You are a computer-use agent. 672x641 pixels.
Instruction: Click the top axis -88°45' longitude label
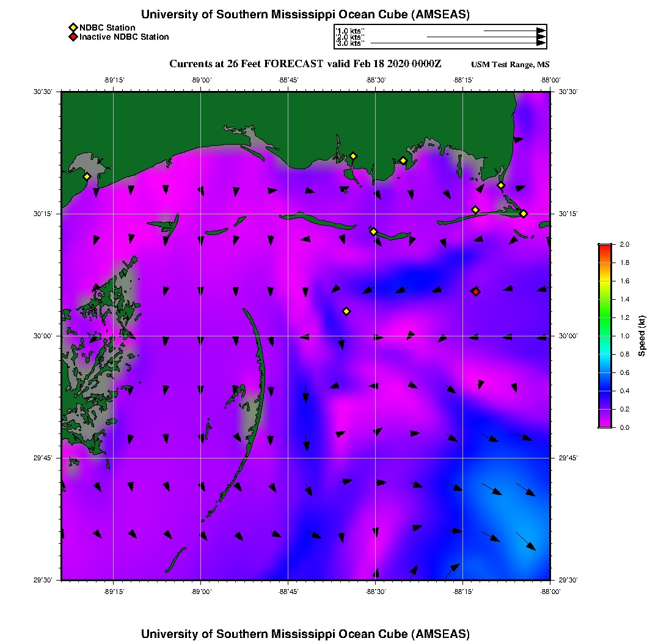(x=288, y=80)
